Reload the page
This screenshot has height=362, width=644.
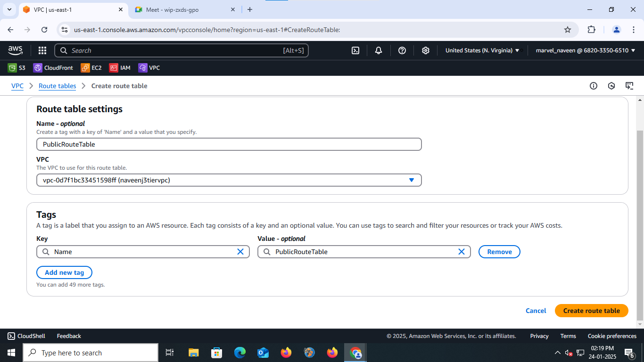click(44, 30)
